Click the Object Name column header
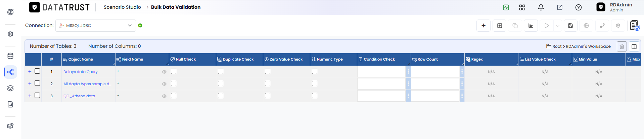Viewport: 644px width, 139px height. pyautogui.click(x=88, y=59)
